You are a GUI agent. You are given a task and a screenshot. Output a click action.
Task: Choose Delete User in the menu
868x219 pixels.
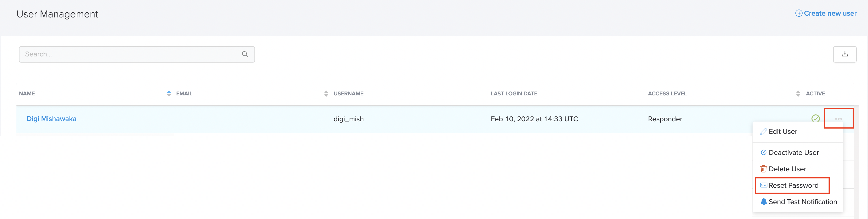(x=797, y=169)
